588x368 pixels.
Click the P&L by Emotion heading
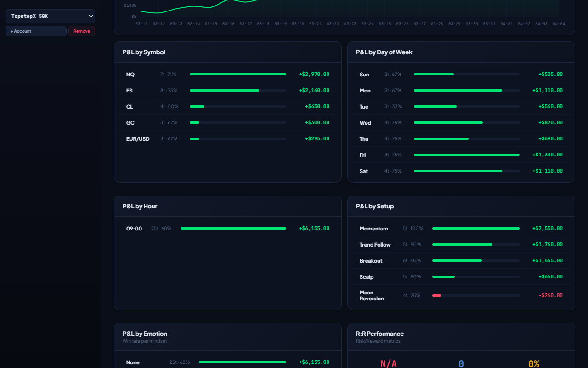145,333
